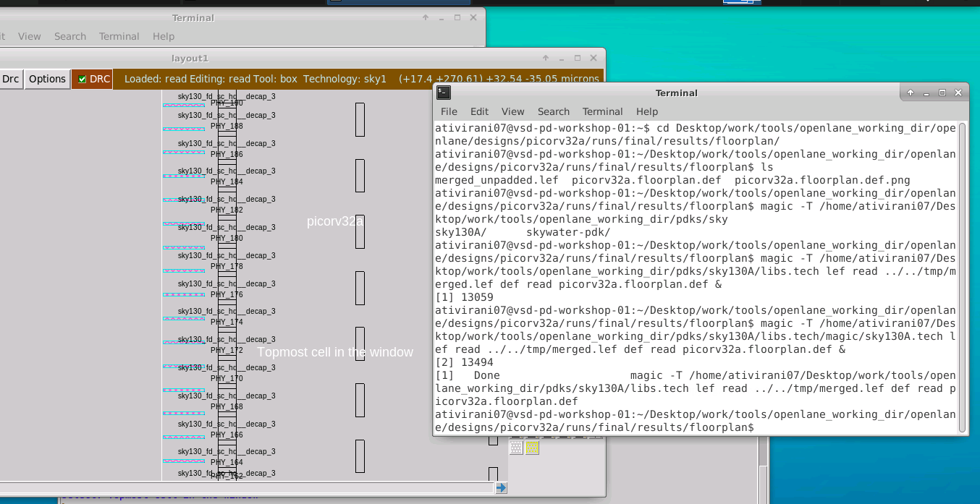
Task: Open the Edit menu in the Terminal window
Action: point(479,111)
